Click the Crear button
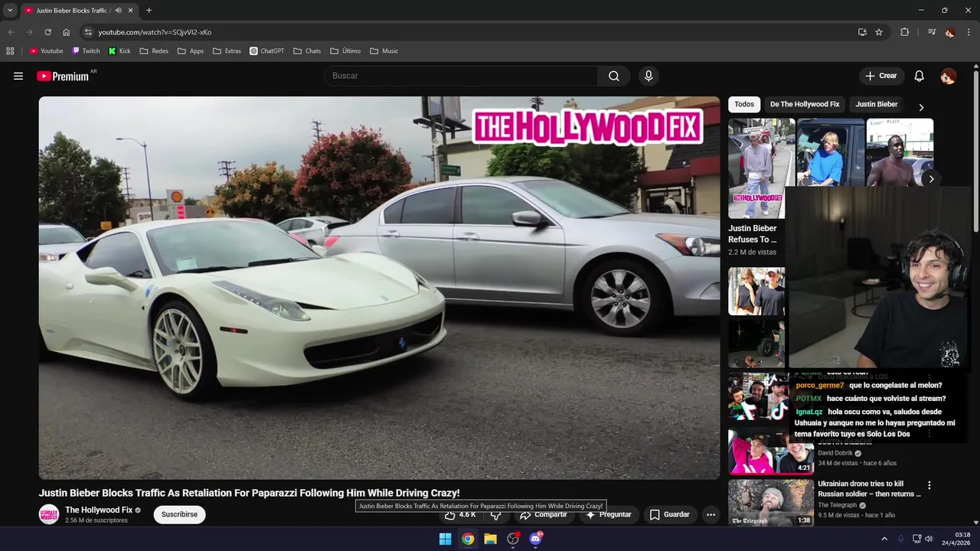This screenshot has width=980, height=551. (881, 76)
